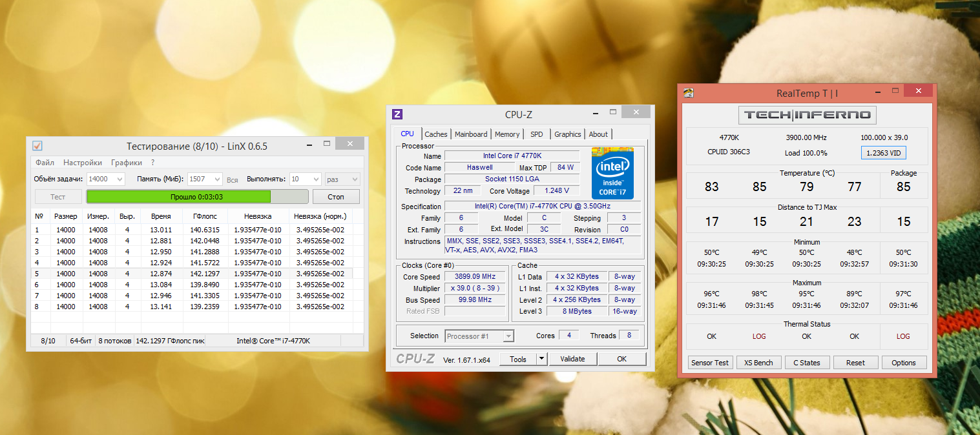Open Sensor Test in RealTemp

(x=710, y=362)
